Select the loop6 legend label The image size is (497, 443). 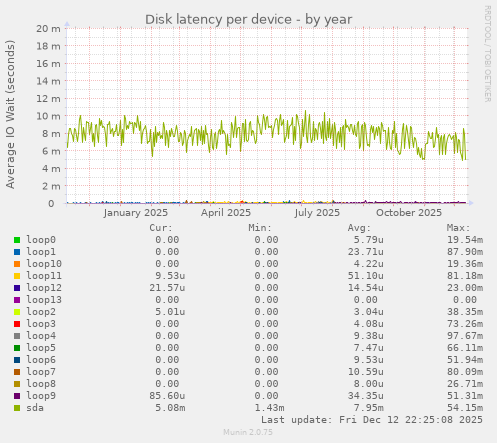pyautogui.click(x=41, y=360)
